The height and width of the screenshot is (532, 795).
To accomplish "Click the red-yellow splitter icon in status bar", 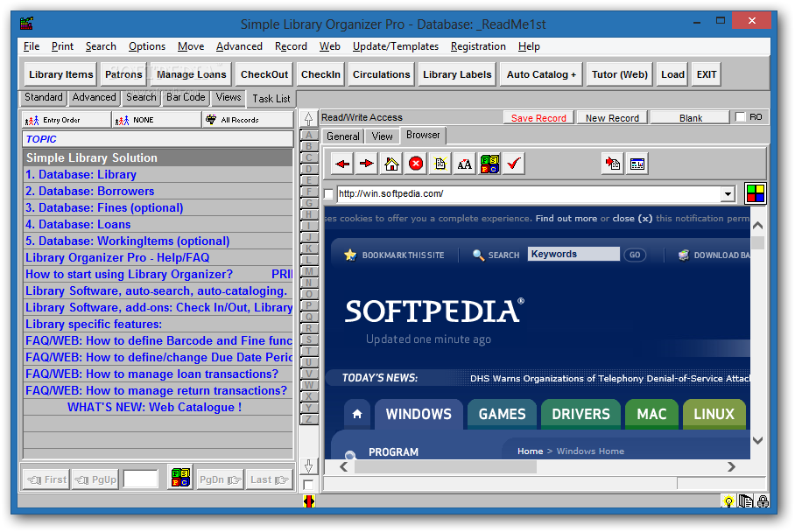I will tap(309, 501).
